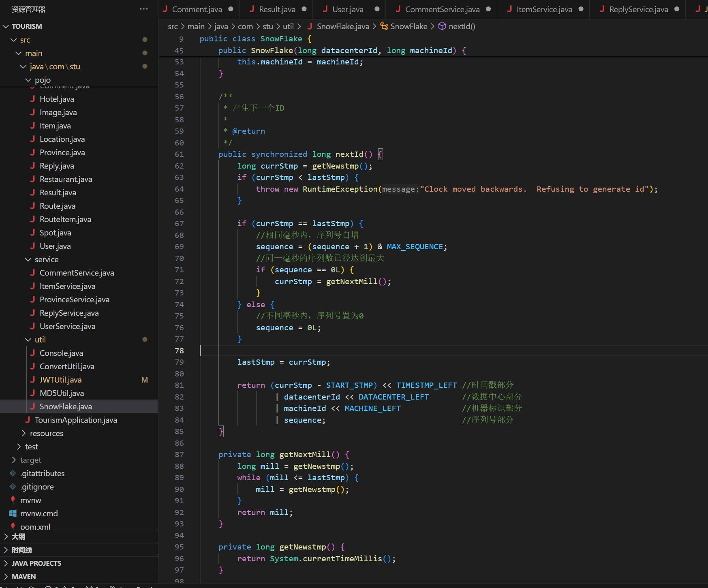Image resolution: width=708 pixels, height=588 pixels.
Task: Open the explorer more actions ellipsis menu
Action: (x=144, y=9)
